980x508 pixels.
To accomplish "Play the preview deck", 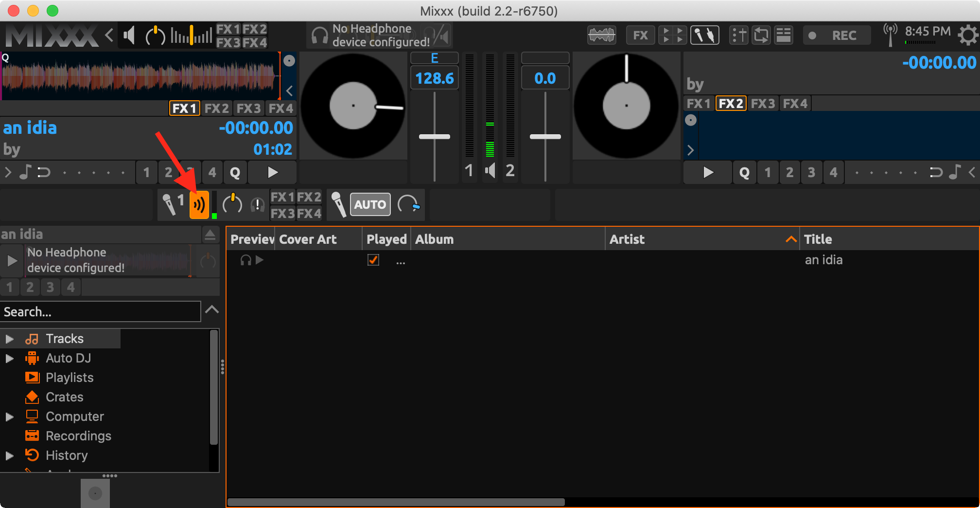I will [12, 261].
